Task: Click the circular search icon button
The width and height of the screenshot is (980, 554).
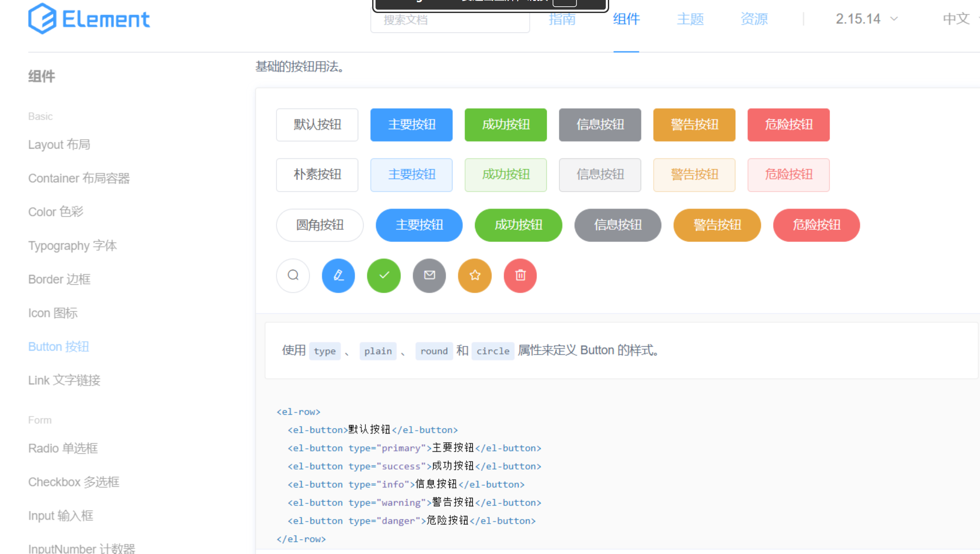Action: coord(293,275)
